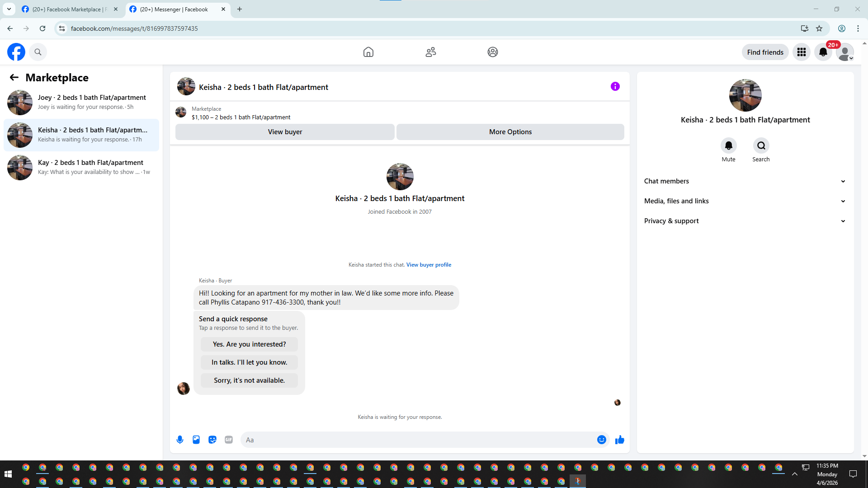The width and height of the screenshot is (868, 488).
Task: Send quick response 'In talks. I'll let you know.'
Action: click(249, 362)
